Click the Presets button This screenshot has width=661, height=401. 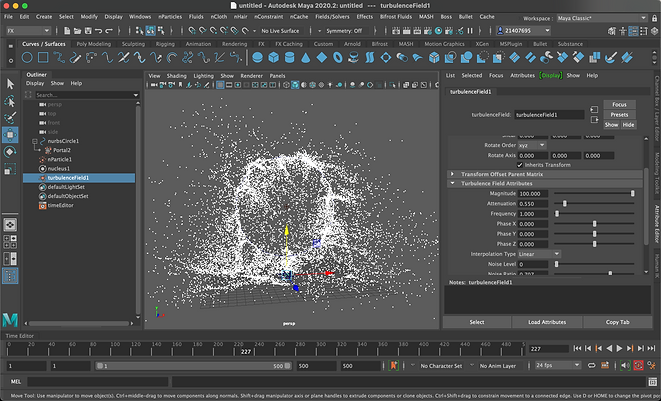click(x=619, y=115)
